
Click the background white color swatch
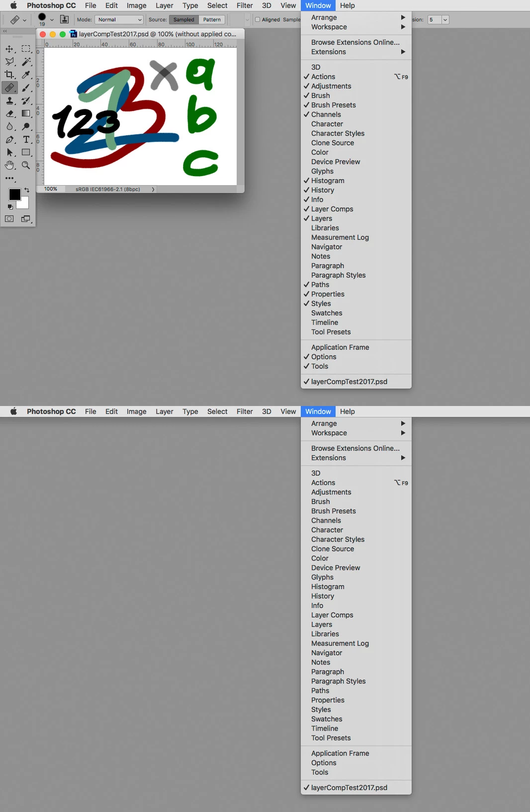tap(24, 204)
